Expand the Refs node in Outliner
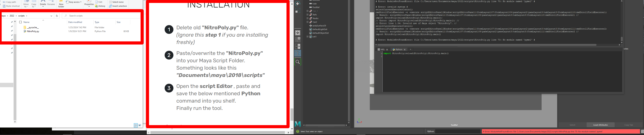Screen dimensions: 644x135 (x=307, y=15)
